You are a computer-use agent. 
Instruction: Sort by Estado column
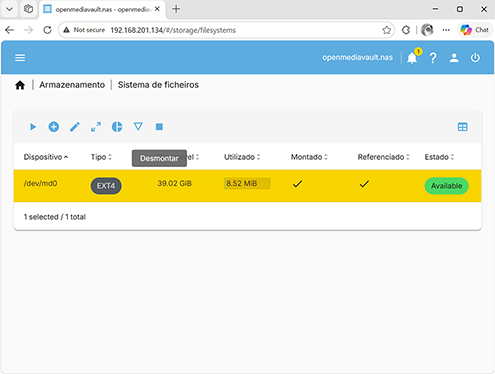click(x=439, y=157)
